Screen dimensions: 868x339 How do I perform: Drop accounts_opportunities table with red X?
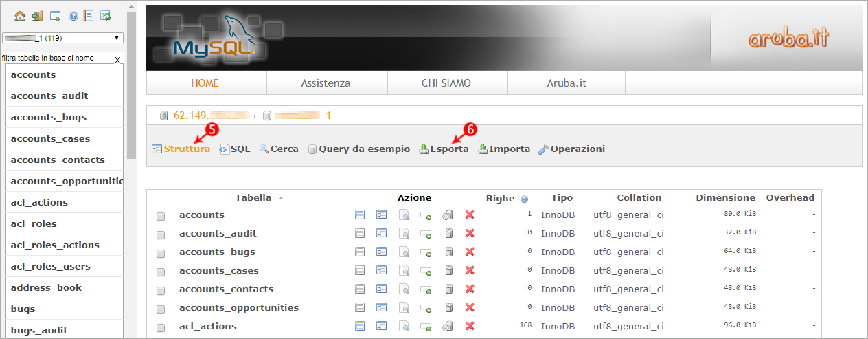[470, 308]
